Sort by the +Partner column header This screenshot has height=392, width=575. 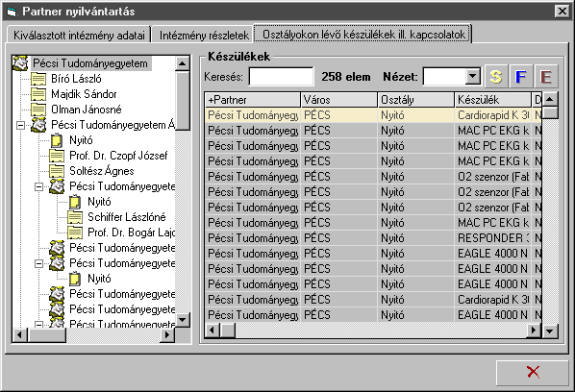[253, 100]
